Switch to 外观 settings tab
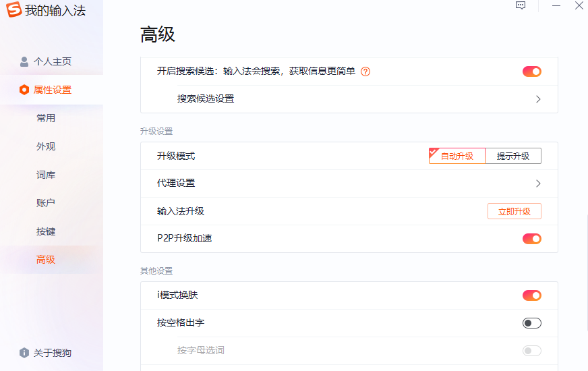The height and width of the screenshot is (371, 588). (x=46, y=146)
